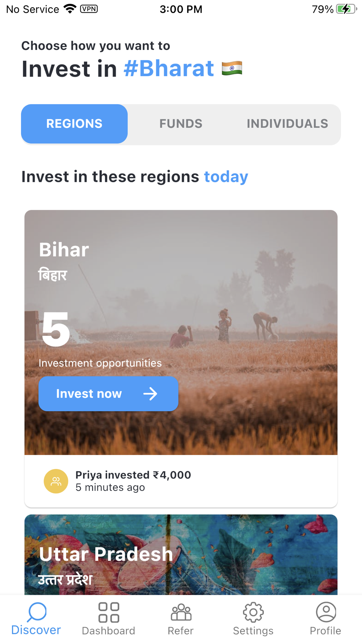Image resolution: width=362 pixels, height=644 pixels.
Task: Tap the VPN status indicator
Action: [x=89, y=9]
